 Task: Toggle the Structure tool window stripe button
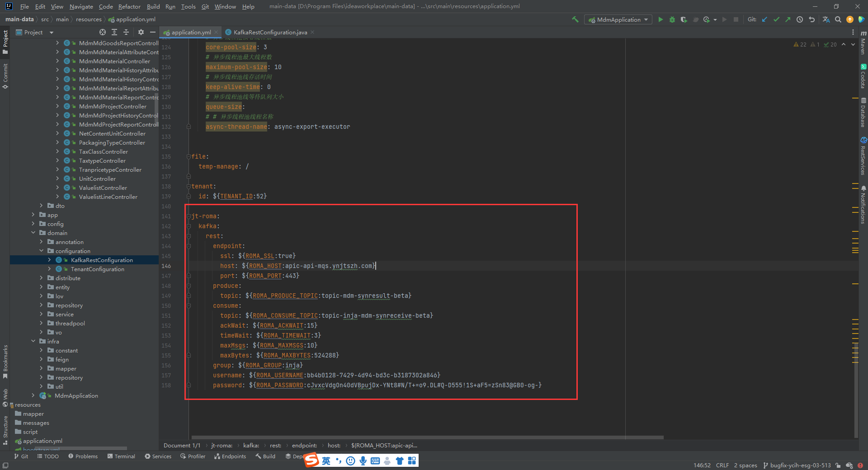point(5,430)
